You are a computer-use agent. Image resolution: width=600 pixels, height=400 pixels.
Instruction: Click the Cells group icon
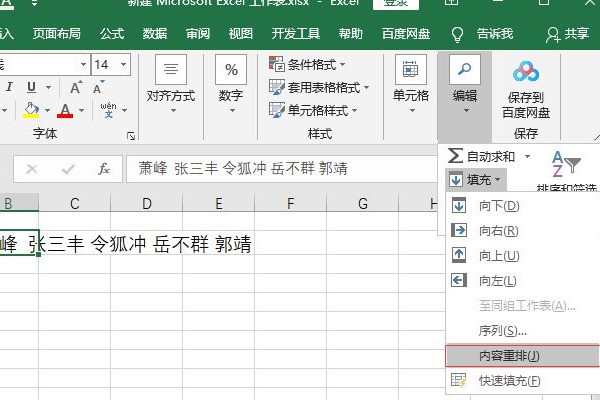(410, 72)
